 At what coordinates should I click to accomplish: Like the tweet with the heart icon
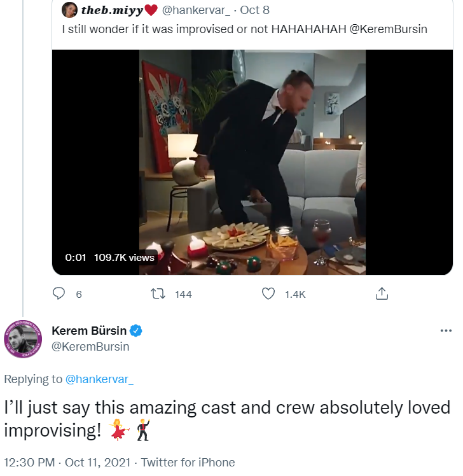click(x=269, y=293)
